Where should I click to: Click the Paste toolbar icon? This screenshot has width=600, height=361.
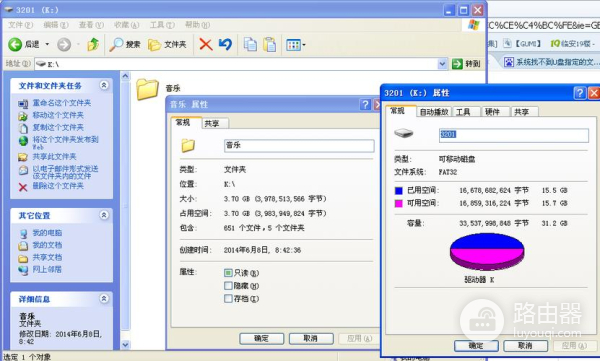pos(269,44)
